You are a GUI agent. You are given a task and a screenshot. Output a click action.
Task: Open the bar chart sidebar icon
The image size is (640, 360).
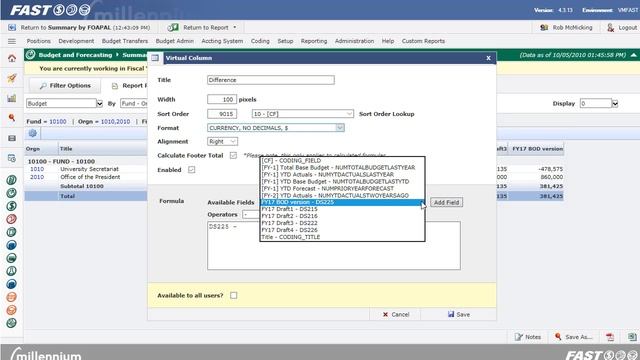(x=12, y=98)
